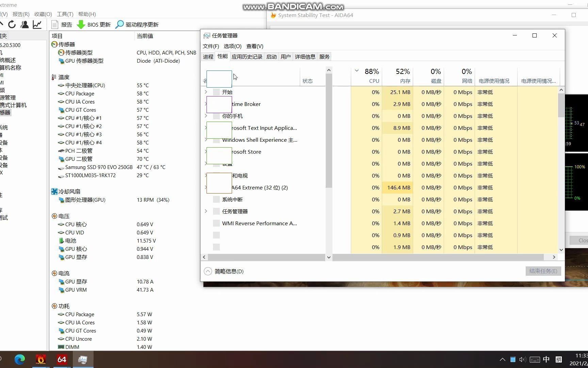Open AIDA64 from the taskbar

[62, 359]
